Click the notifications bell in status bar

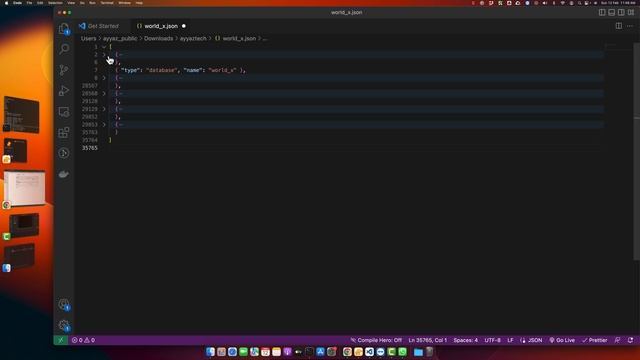(630, 340)
